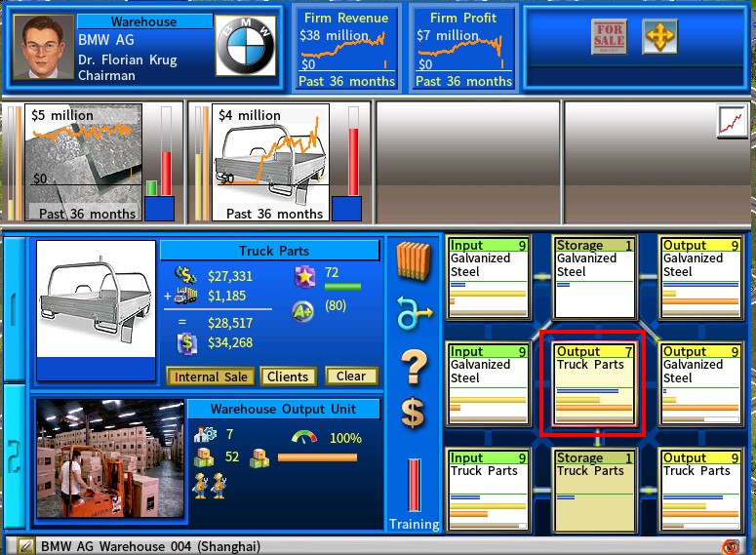This screenshot has height=555, width=756.
Task: Switch to side tab 1
Action: pos(14,308)
